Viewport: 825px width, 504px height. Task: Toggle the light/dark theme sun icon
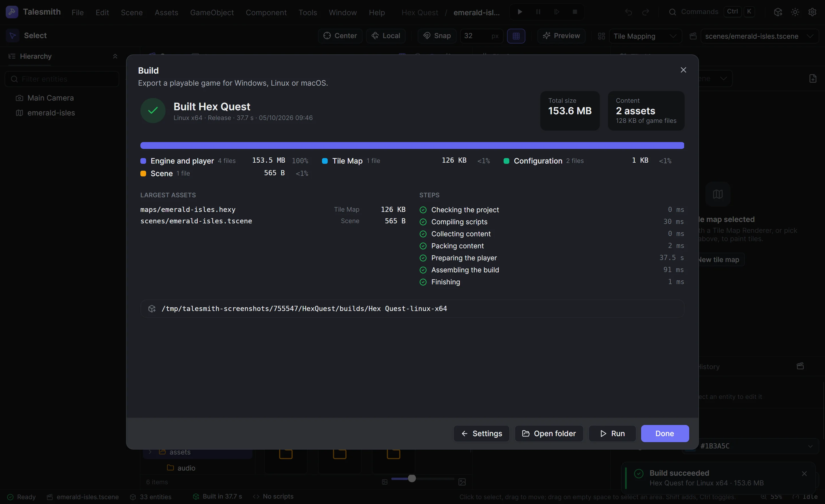tap(795, 12)
